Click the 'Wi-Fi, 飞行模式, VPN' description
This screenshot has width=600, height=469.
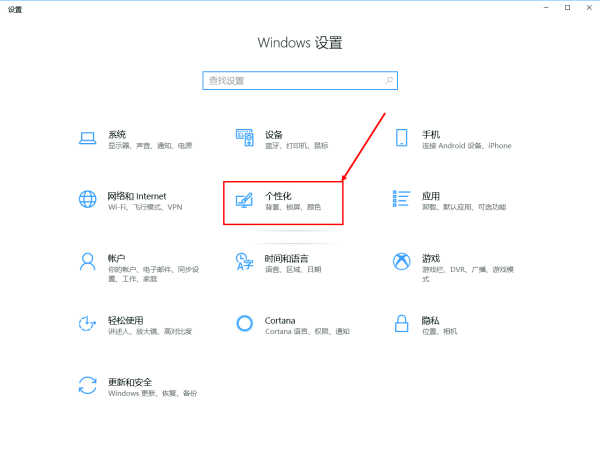[x=145, y=207]
